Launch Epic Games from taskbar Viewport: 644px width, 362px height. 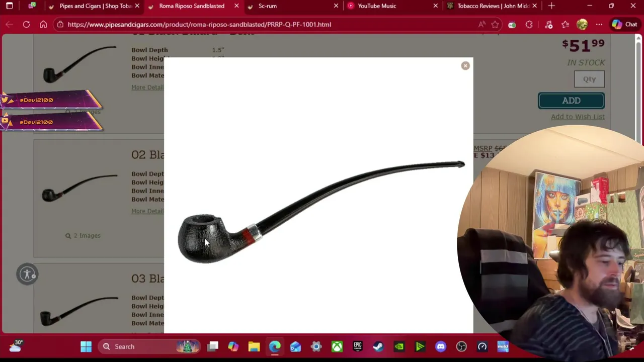pyautogui.click(x=358, y=346)
